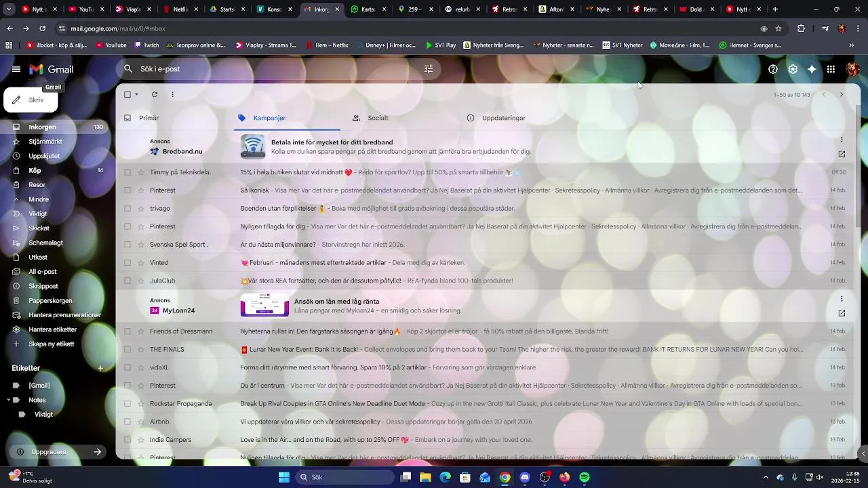Collapse the Notes label arrow
Viewport: 868px width, 488px height.
pyautogui.click(x=7, y=400)
